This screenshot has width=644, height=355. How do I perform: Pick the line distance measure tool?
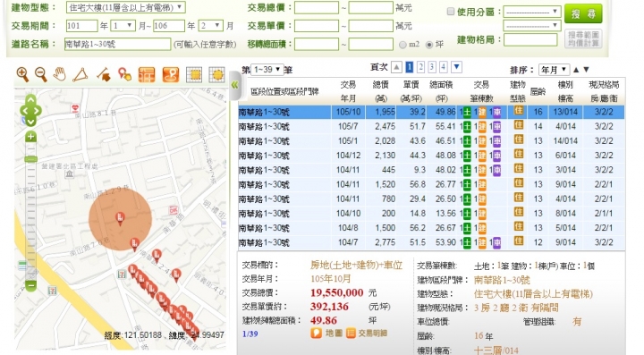103,75
